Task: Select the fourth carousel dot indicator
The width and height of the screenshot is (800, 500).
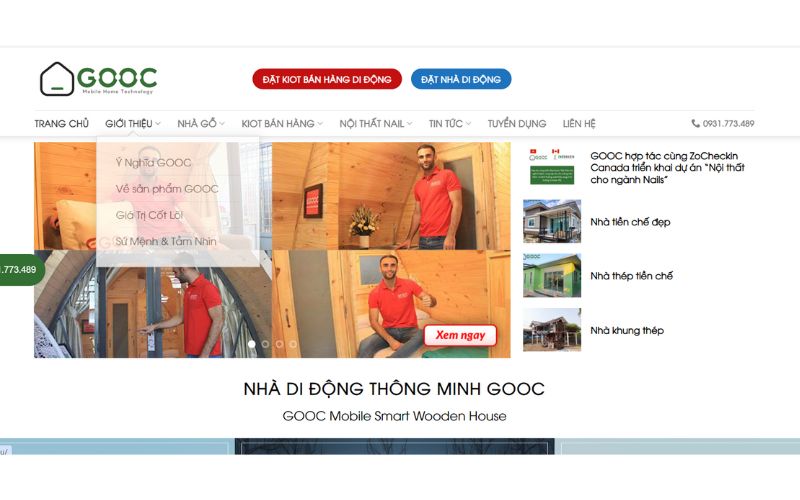Action: coord(293,344)
